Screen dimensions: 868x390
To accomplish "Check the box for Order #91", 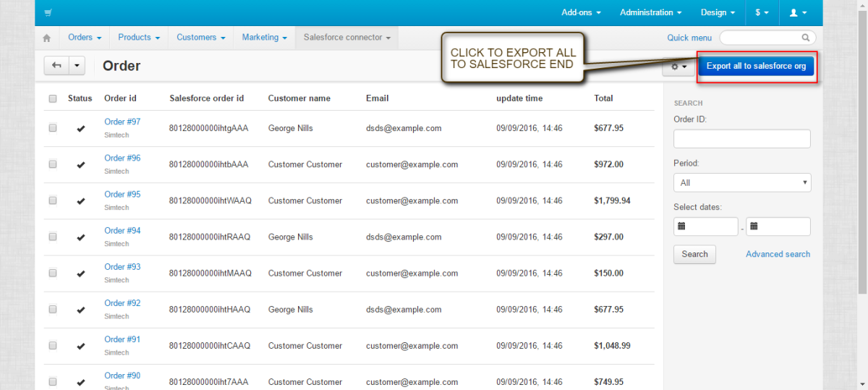I will coord(53,345).
